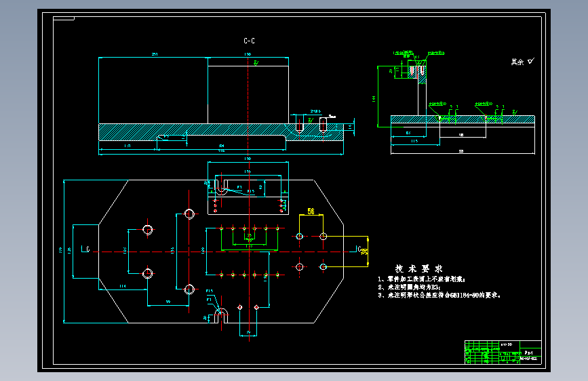588x381 pixels.
Task: Select the "其余" surface finish note
Action: [517, 62]
